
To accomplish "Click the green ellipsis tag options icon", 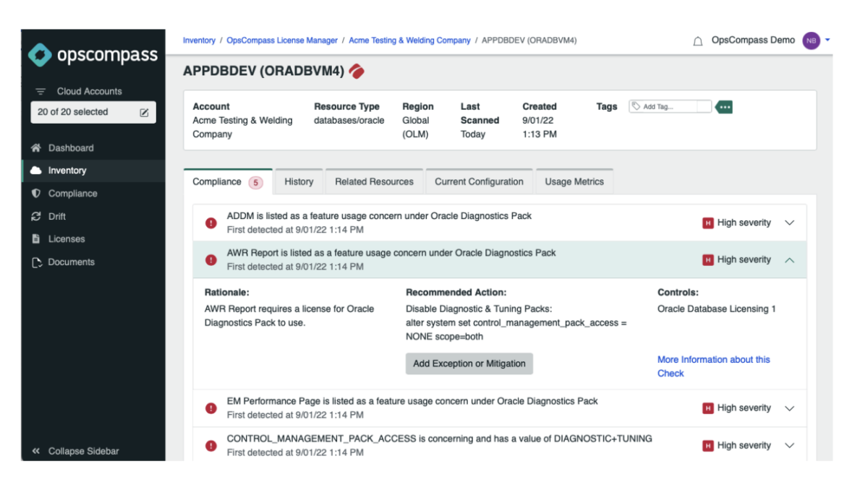I will (x=723, y=106).
